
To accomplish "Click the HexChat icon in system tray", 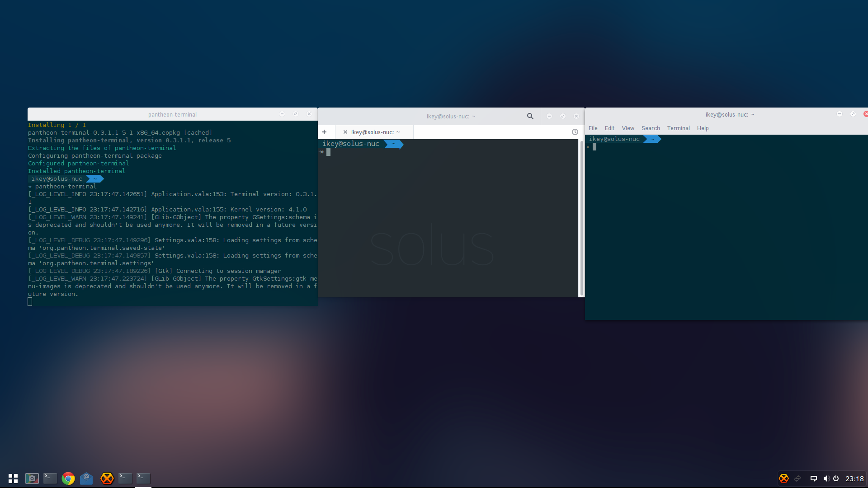I will point(784,479).
